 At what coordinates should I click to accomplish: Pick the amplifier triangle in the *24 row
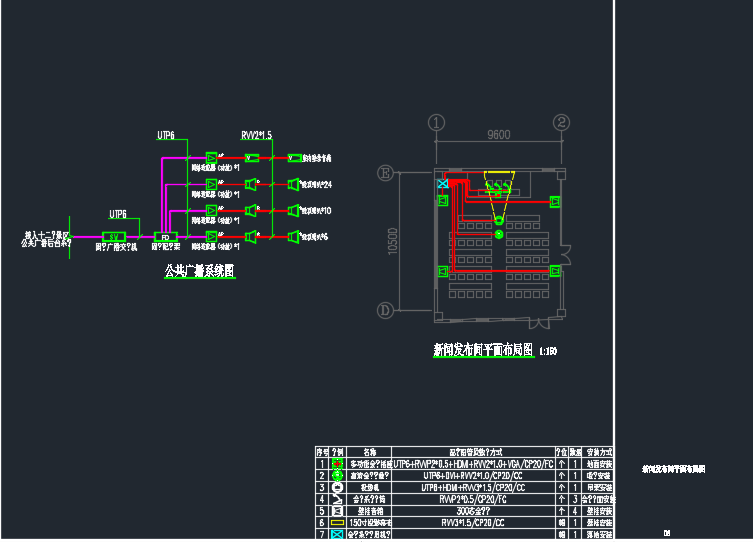click(x=211, y=184)
